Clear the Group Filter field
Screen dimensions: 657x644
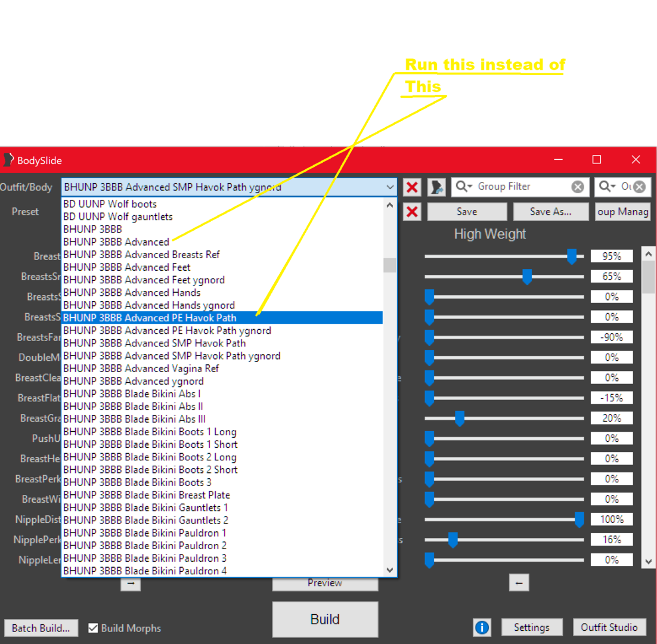(578, 187)
